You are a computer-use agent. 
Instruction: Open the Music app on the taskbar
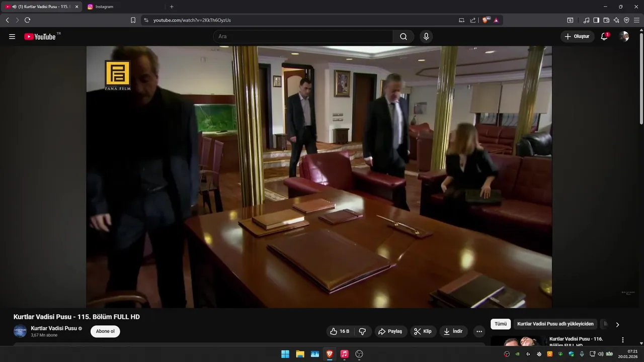(x=344, y=354)
